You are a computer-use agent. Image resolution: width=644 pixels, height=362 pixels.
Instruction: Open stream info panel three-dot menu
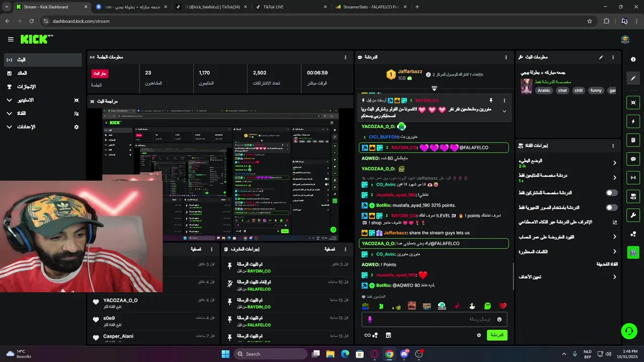pyautogui.click(x=613, y=57)
